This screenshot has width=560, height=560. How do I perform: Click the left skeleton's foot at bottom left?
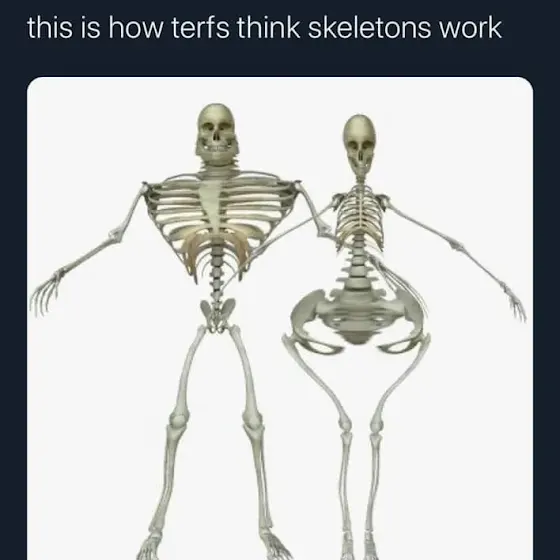click(x=149, y=546)
